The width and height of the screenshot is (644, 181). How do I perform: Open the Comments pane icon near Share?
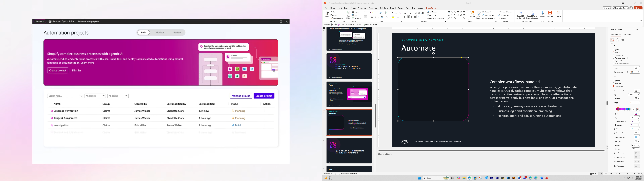(631, 8)
